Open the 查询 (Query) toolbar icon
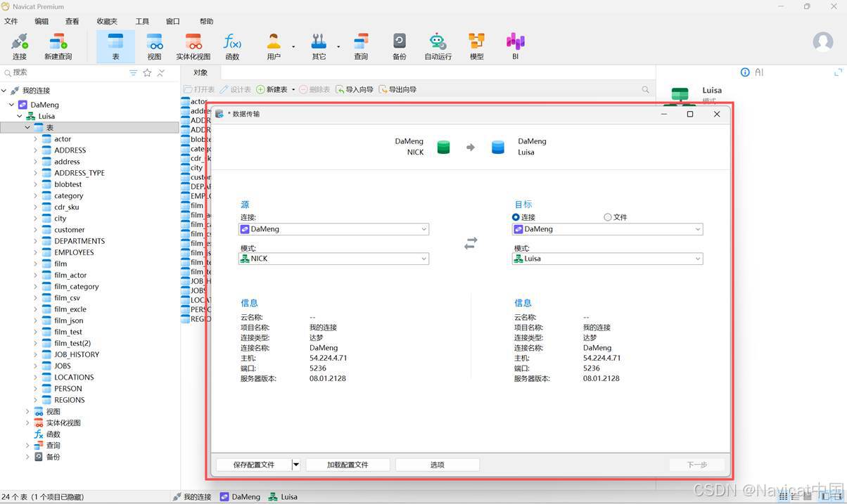Viewport: 847px width, 504px height. click(x=361, y=46)
